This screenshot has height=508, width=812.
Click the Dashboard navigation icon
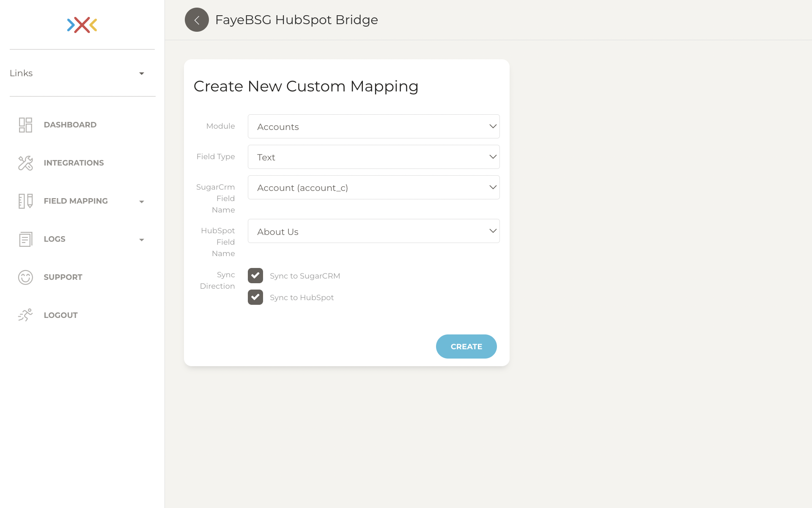tap(25, 124)
